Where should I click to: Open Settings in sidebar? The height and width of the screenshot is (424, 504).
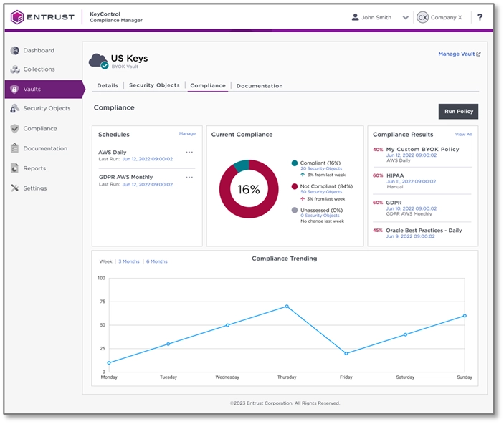coord(34,188)
